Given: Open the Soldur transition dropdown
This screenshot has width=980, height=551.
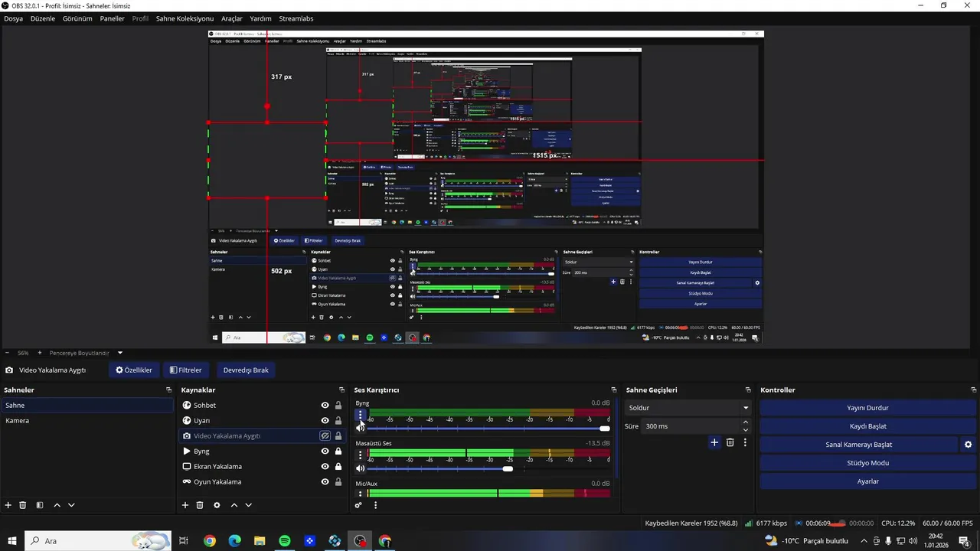Looking at the screenshot, I should 688,408.
